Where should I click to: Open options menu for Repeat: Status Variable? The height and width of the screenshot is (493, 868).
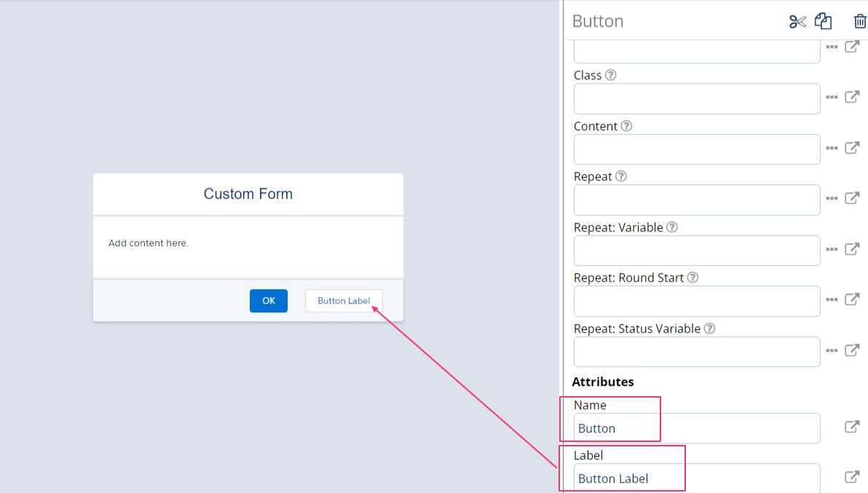[x=832, y=350]
